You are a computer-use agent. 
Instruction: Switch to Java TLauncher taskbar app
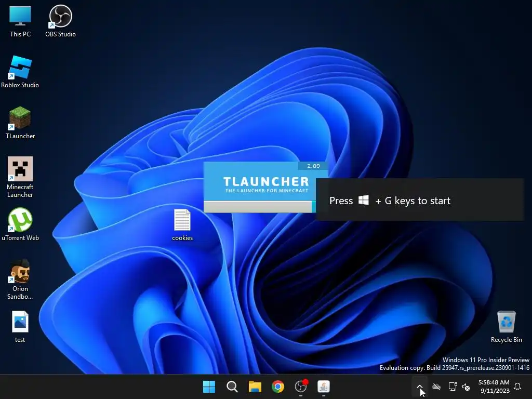pos(324,387)
